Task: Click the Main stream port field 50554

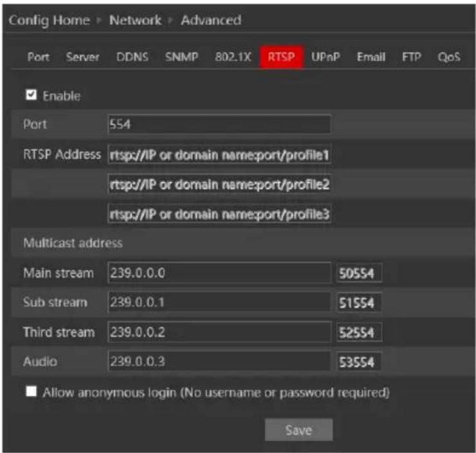Action: tap(359, 273)
